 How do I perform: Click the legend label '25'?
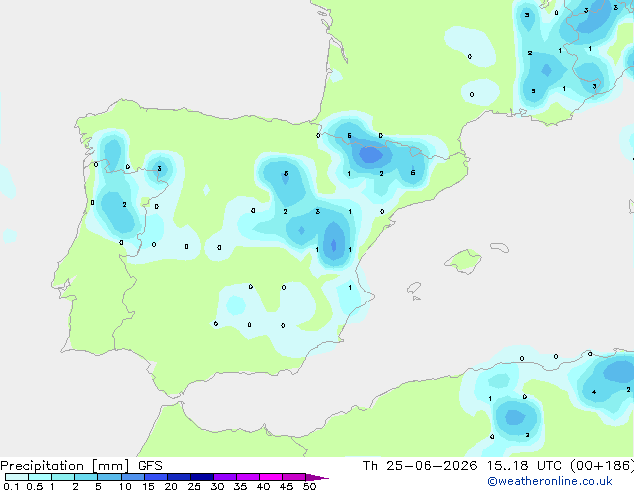pyautogui.click(x=194, y=486)
